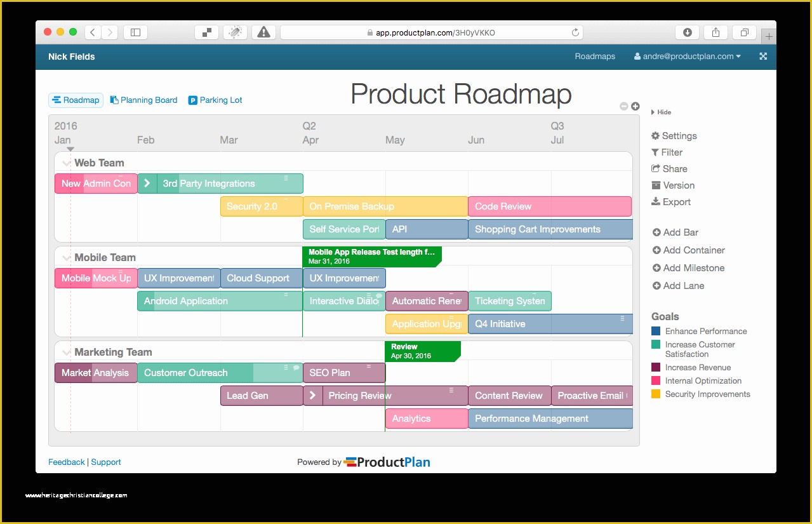812x524 pixels.
Task: Switch to Roadmap view tab
Action: point(76,100)
